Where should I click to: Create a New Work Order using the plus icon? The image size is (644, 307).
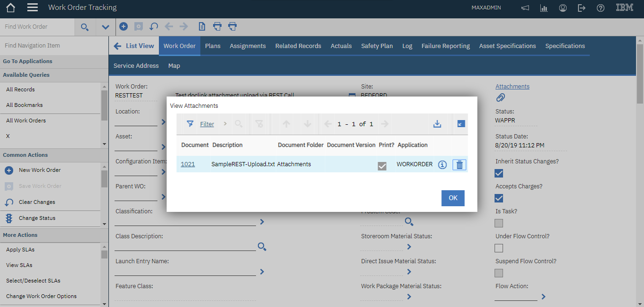(x=124, y=26)
